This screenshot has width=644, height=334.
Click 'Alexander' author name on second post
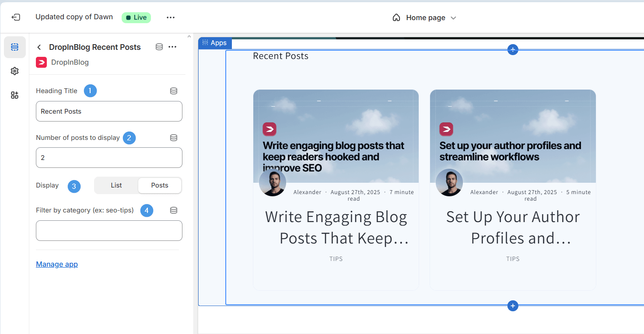(x=484, y=192)
